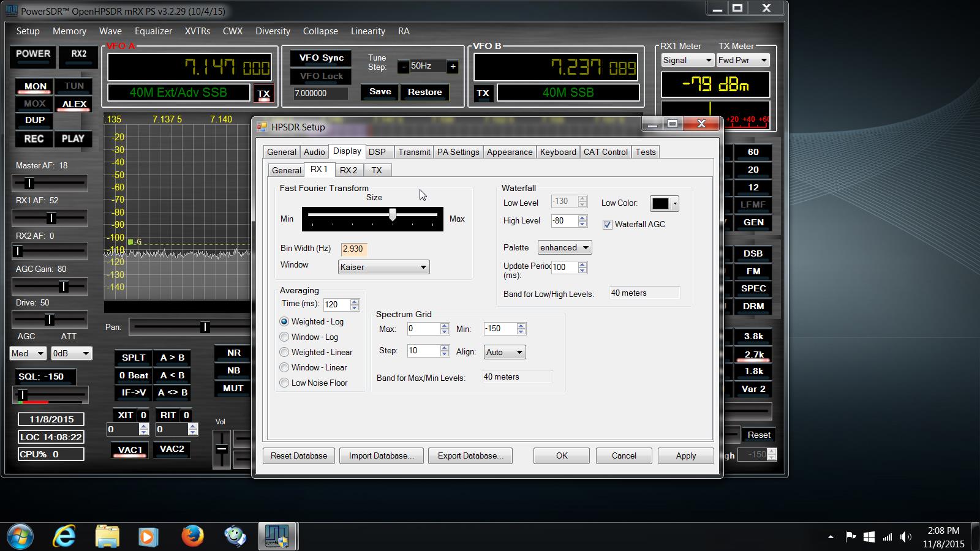Toggle VFO Sync
The image size is (980, 551).
tap(322, 58)
